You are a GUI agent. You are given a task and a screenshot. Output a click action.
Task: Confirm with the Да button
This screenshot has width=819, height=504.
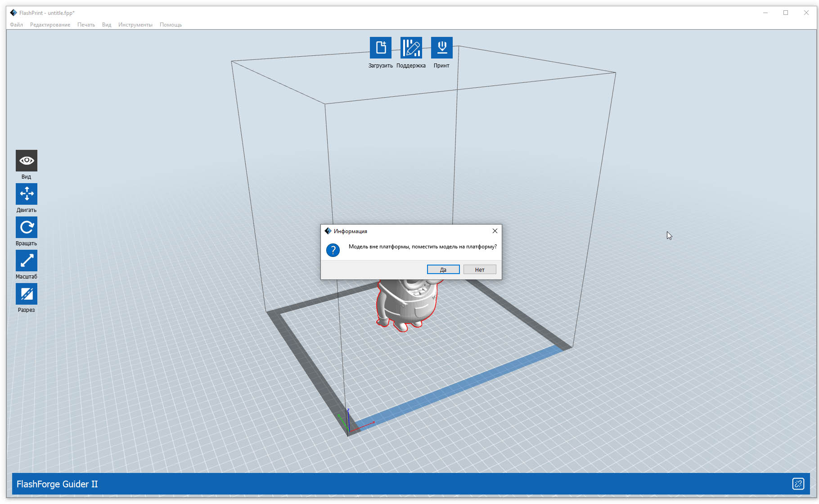443,270
